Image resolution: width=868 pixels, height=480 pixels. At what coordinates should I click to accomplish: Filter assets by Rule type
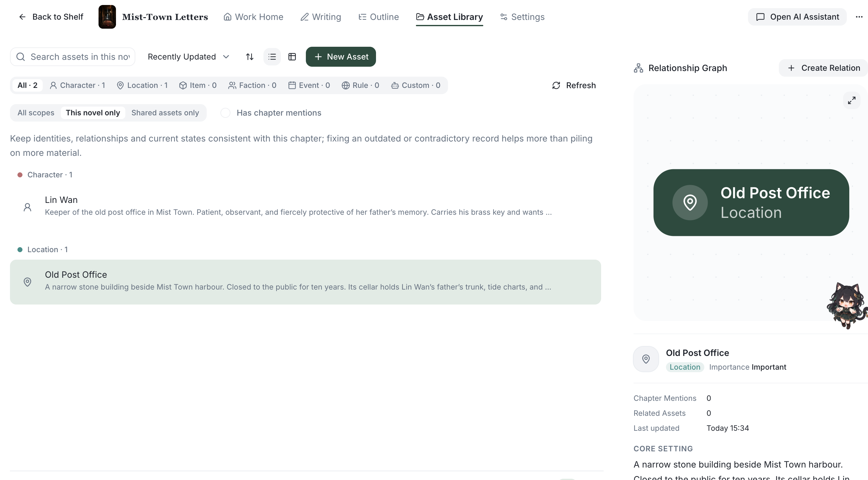coord(360,85)
